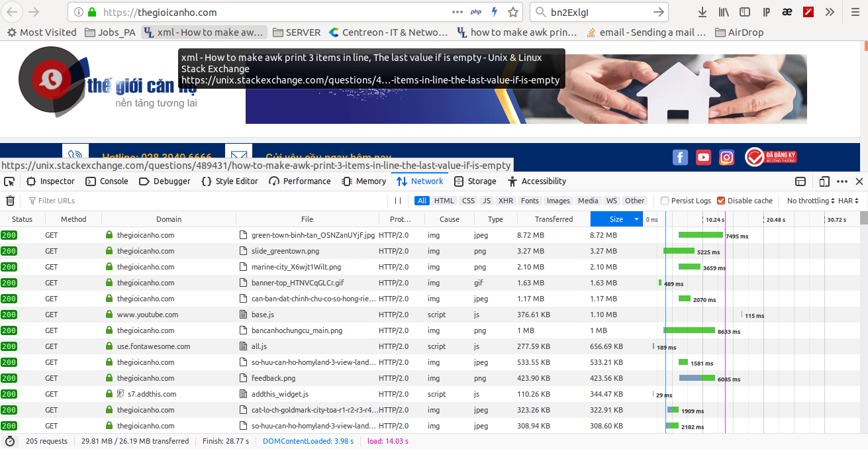Open the Firefox hamburger menu

855,12
